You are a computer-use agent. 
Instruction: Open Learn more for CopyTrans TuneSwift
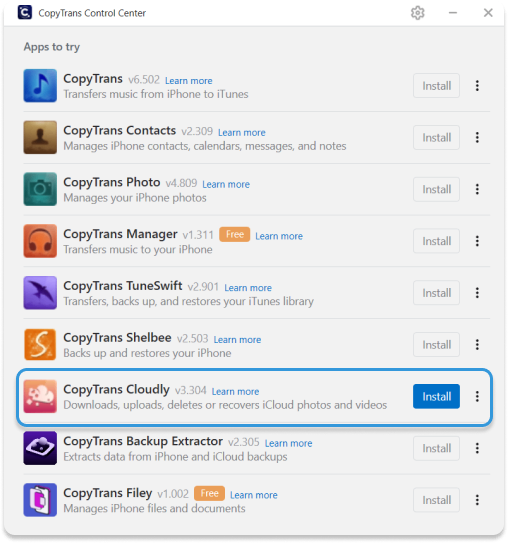(248, 288)
